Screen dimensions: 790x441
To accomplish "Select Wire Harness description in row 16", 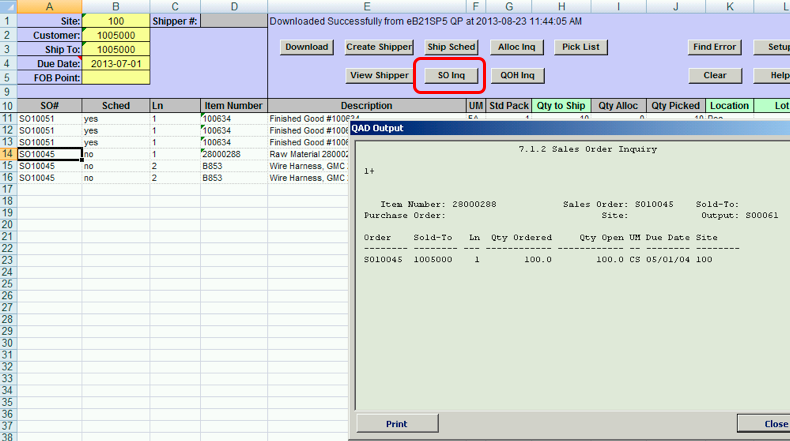I will coord(308,178).
